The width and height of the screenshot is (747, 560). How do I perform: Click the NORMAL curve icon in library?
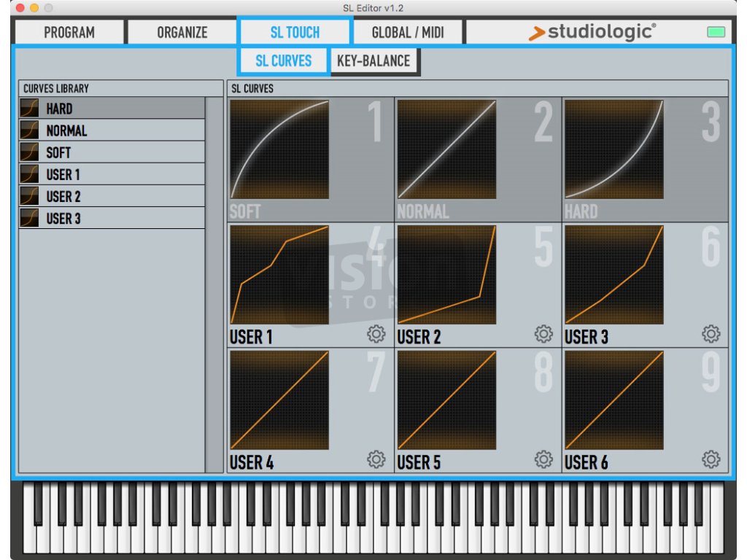tap(29, 130)
